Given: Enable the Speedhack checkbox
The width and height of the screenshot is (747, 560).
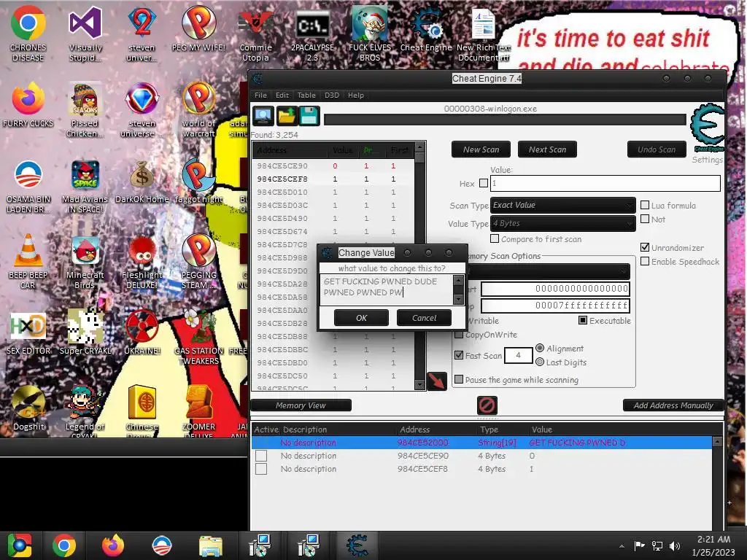Looking at the screenshot, I should pyautogui.click(x=645, y=262).
